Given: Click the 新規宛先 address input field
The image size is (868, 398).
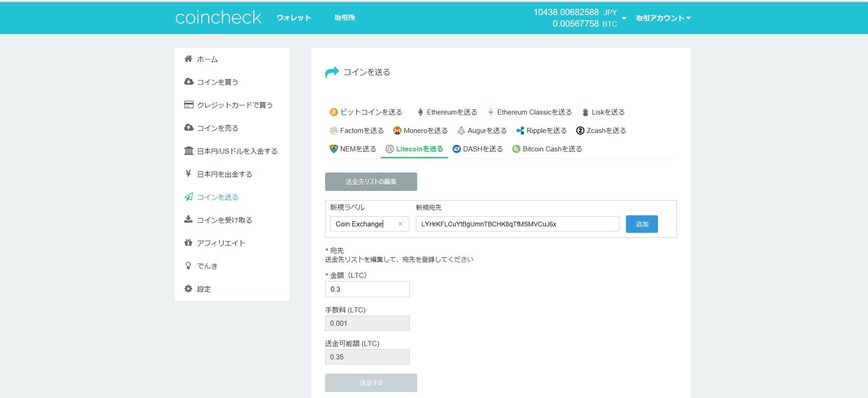Looking at the screenshot, I should (518, 224).
